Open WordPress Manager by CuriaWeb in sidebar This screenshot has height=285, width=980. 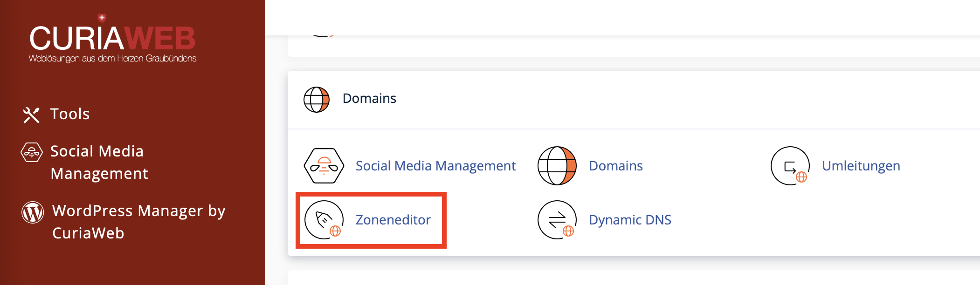click(138, 222)
